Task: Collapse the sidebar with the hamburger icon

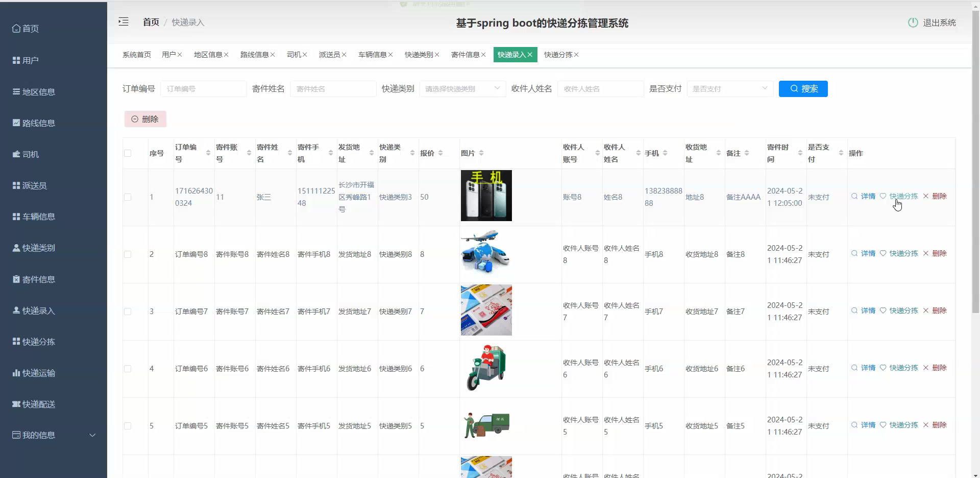Action: click(123, 21)
